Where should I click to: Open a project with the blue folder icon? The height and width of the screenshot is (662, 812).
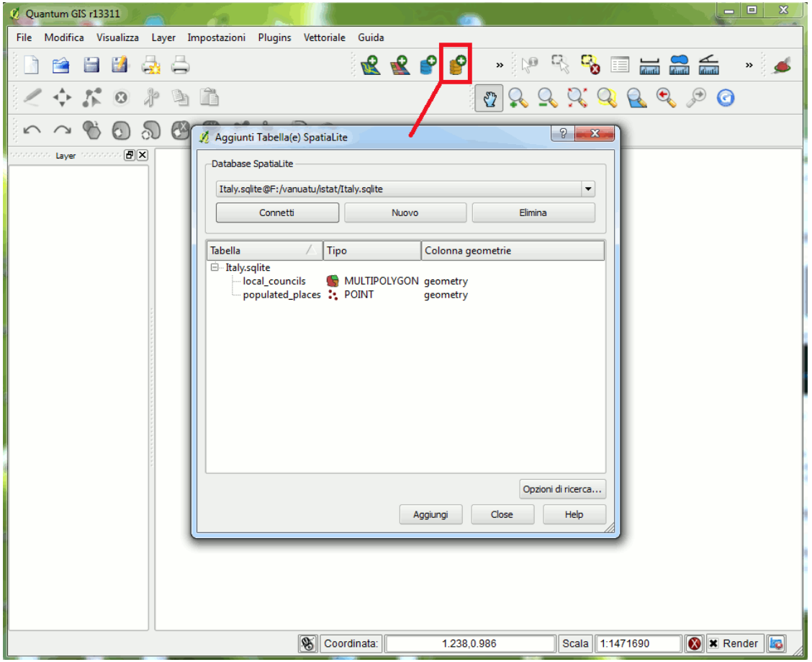pyautogui.click(x=61, y=66)
